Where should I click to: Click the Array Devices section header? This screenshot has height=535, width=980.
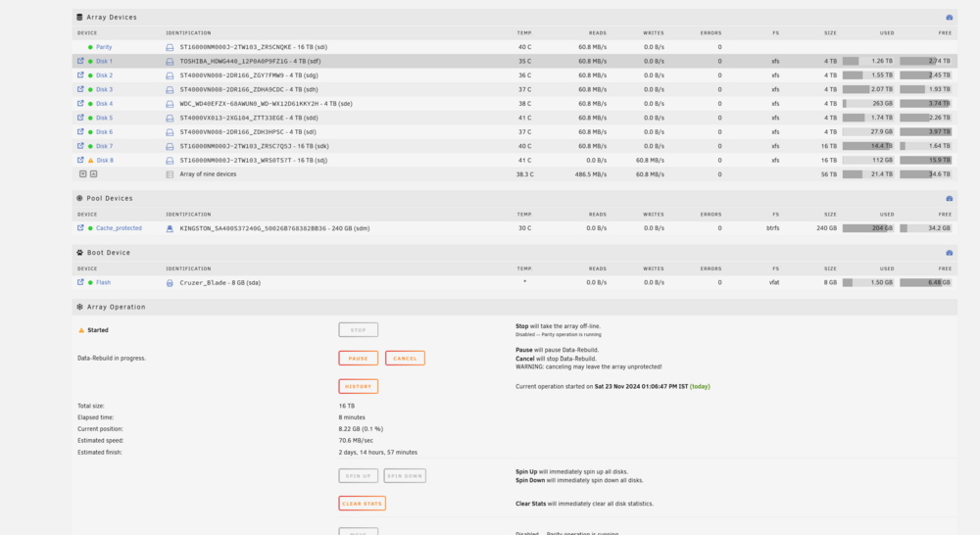click(514, 18)
